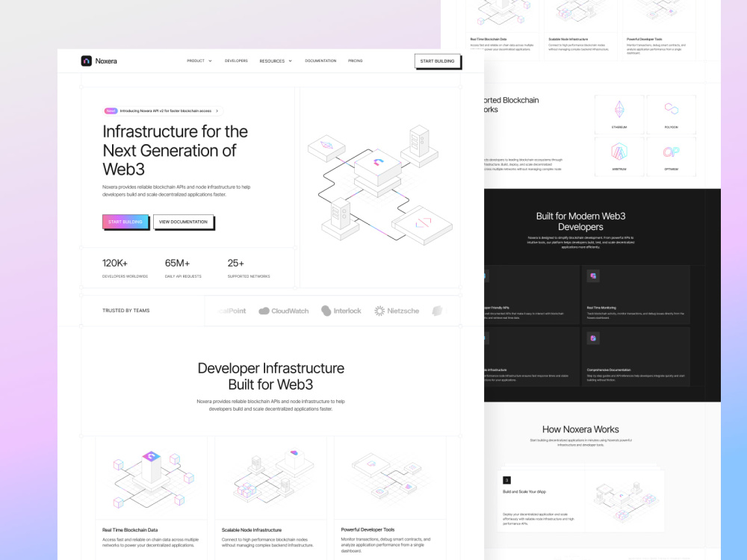The width and height of the screenshot is (747, 560).
Task: Click the View Documentation button
Action: coord(184,222)
